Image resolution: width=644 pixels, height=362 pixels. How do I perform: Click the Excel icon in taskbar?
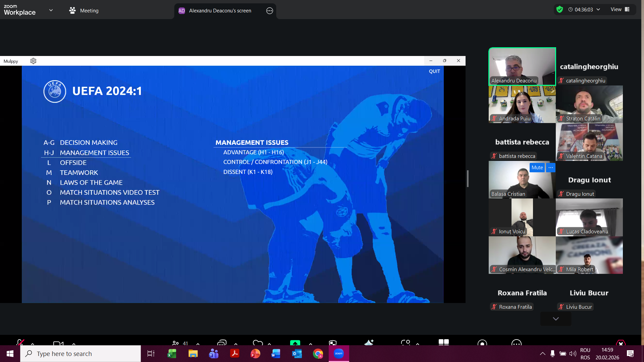pos(172,354)
